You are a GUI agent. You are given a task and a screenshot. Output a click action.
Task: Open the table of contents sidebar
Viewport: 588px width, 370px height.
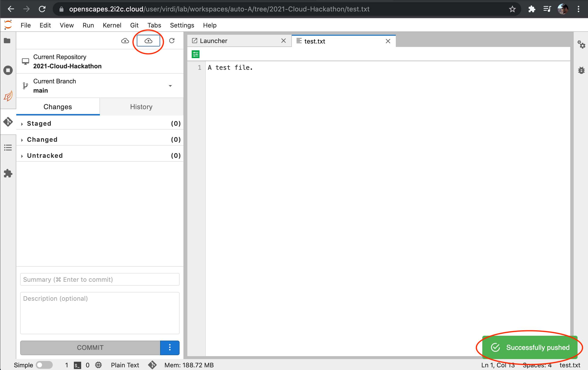pos(8,147)
